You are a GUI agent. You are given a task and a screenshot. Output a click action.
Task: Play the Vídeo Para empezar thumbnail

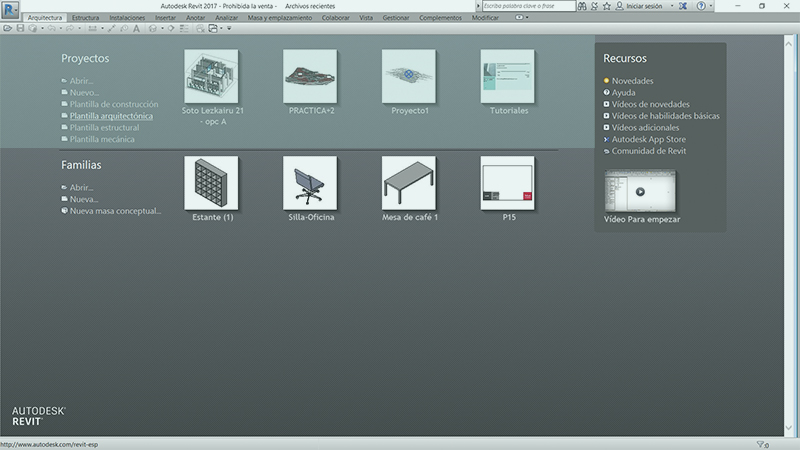[x=640, y=191]
